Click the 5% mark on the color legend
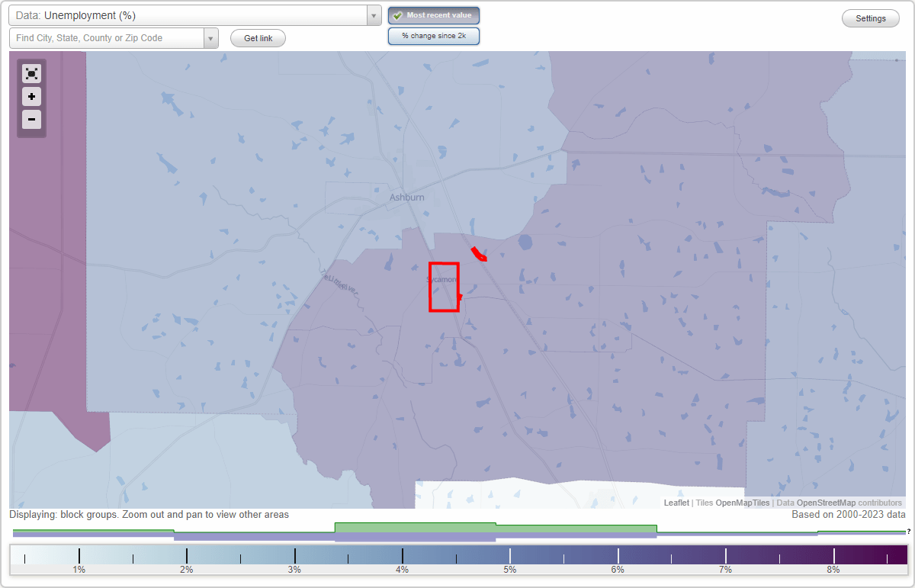Screen dimensions: 915x588 coord(509,554)
